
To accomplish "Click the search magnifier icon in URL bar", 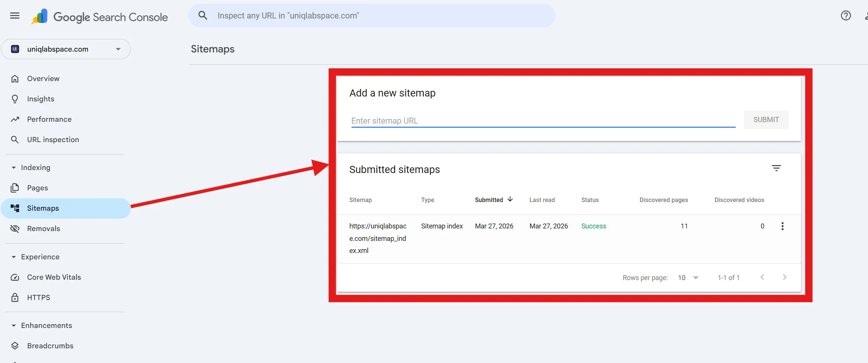I will [203, 16].
